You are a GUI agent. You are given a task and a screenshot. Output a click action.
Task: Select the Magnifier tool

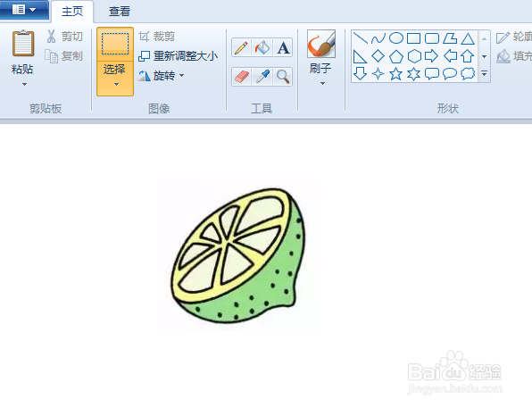click(283, 77)
